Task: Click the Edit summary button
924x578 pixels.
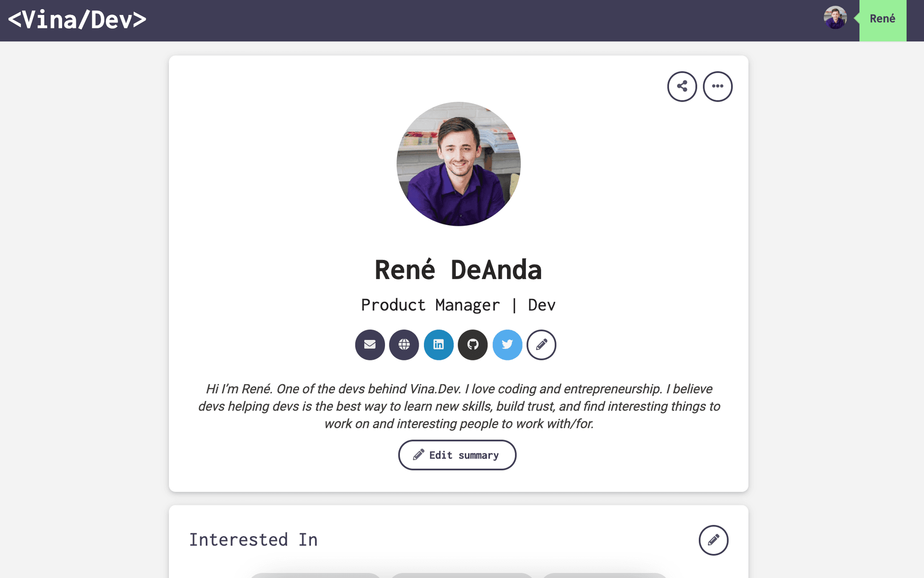Action: tap(457, 455)
